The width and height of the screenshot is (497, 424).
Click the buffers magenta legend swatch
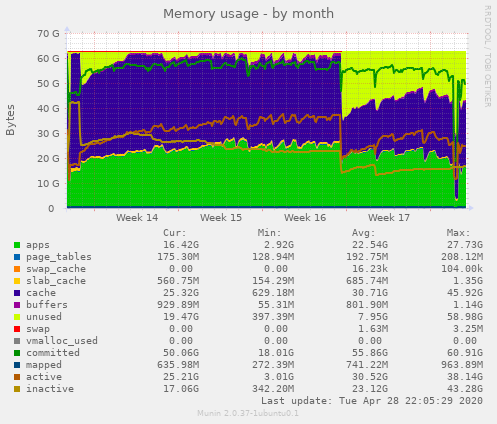click(17, 305)
